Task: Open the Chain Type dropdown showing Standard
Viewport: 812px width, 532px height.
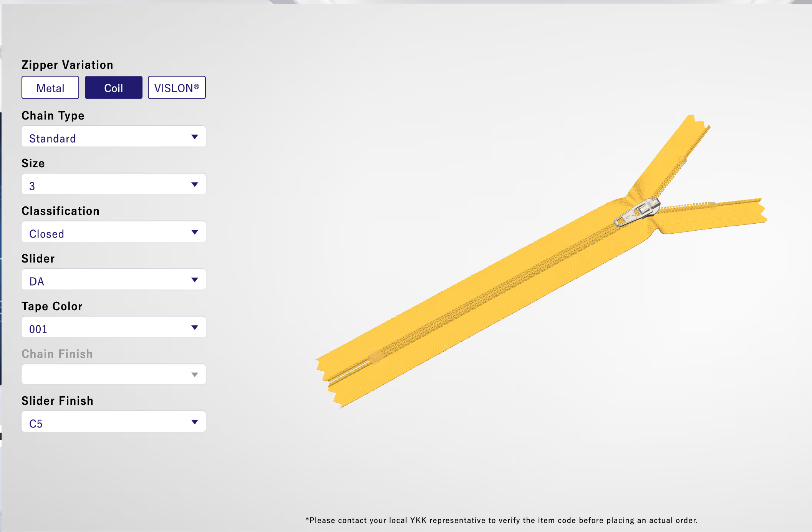Action: click(x=113, y=137)
